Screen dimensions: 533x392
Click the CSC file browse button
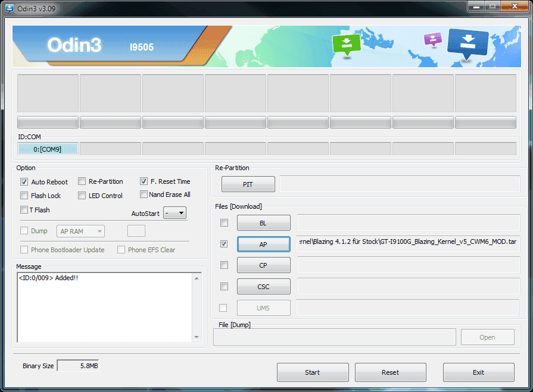[263, 287]
